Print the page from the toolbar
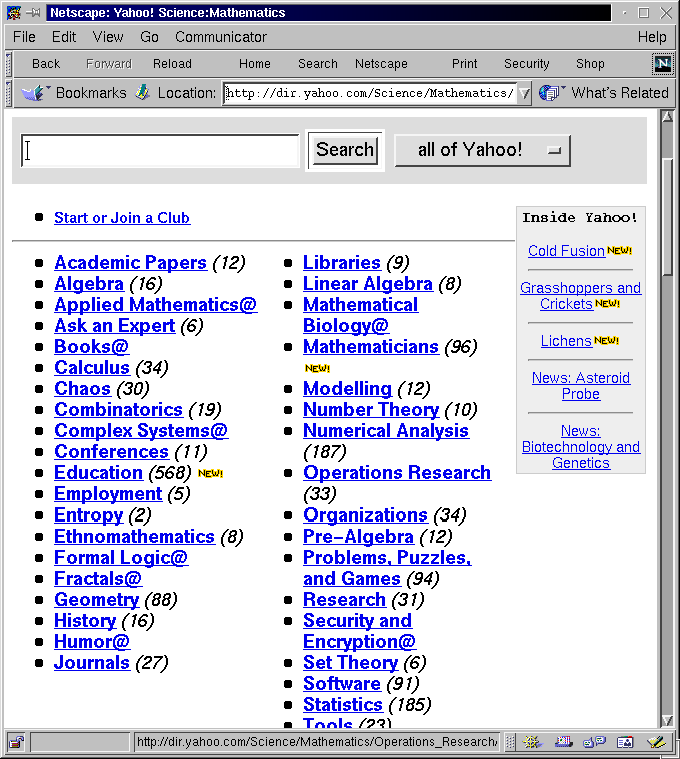The height and width of the screenshot is (759, 680). (464, 64)
